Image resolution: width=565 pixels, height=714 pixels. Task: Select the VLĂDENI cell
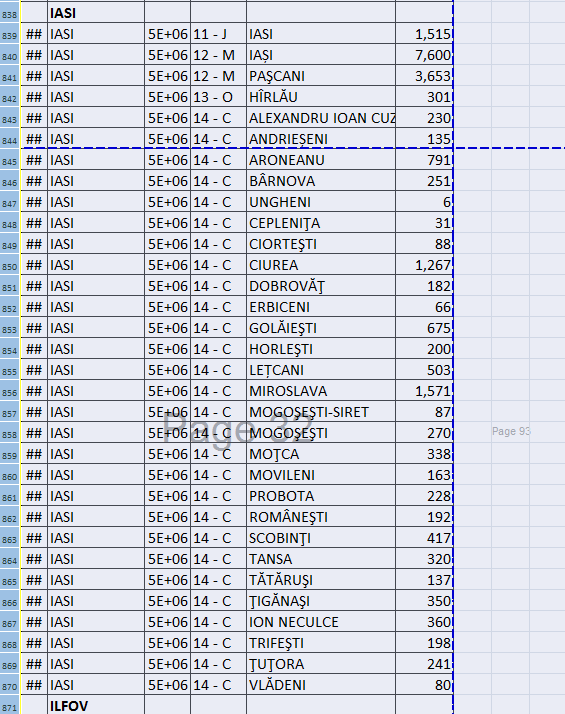pyautogui.click(x=321, y=685)
